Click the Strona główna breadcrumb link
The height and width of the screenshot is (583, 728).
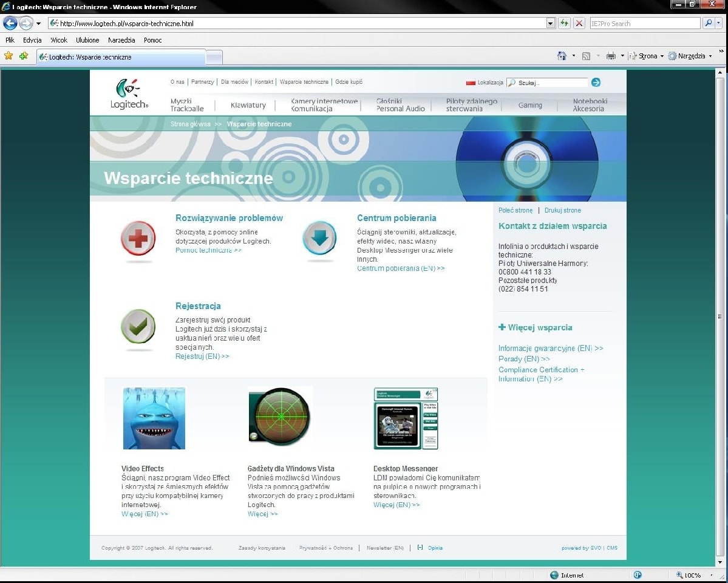(191, 124)
